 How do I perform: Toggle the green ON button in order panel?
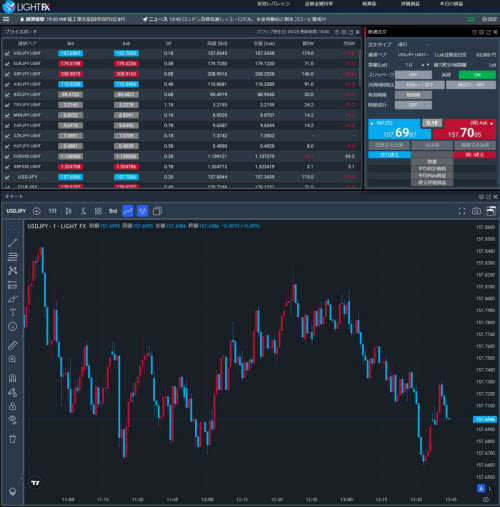pos(477,75)
